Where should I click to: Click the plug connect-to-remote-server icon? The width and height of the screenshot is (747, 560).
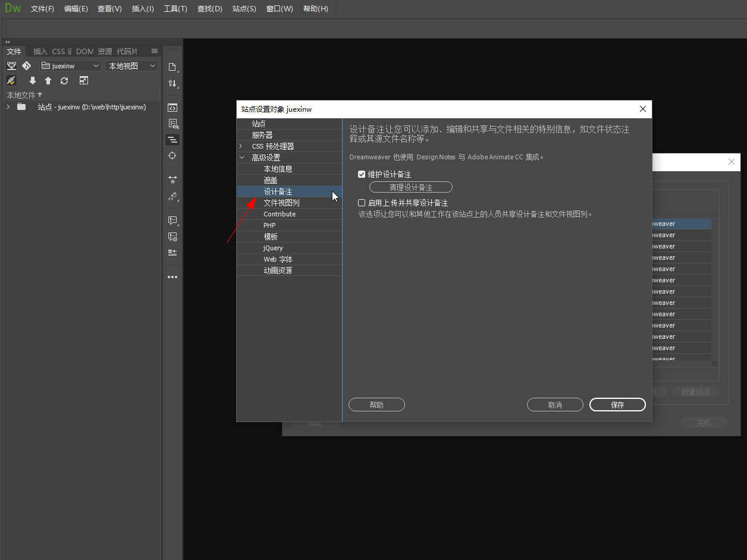click(x=11, y=80)
